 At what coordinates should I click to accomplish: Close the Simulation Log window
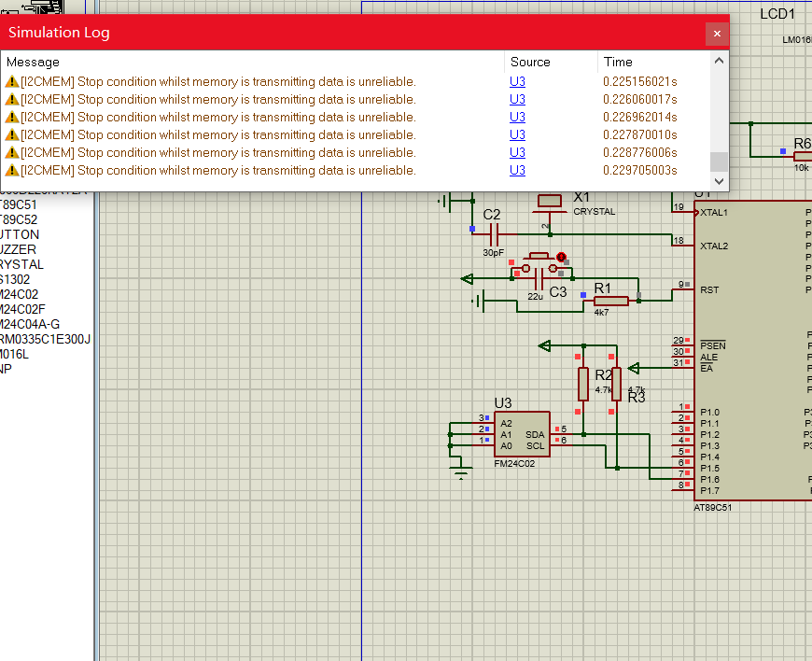click(x=717, y=34)
